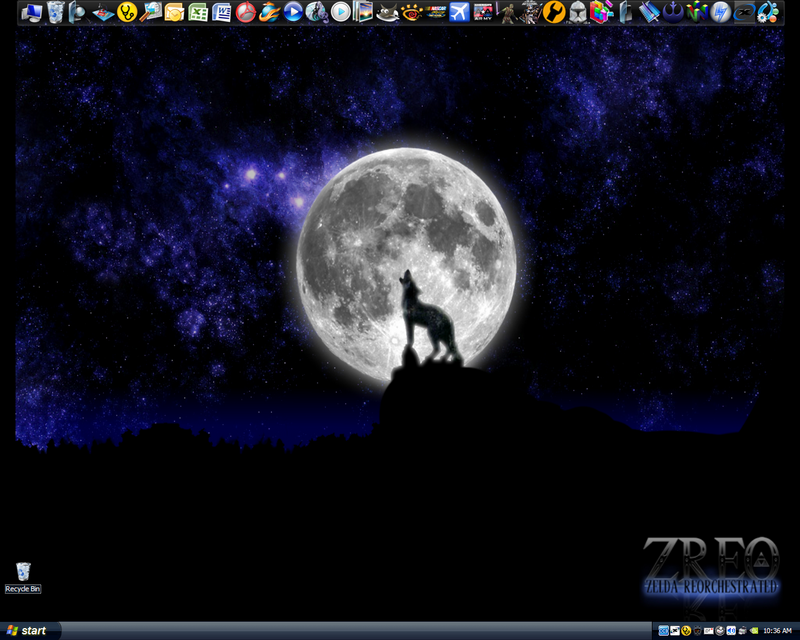Launch Microsoft Outlook from the dock
This screenshot has height=640, width=800.
point(174,12)
